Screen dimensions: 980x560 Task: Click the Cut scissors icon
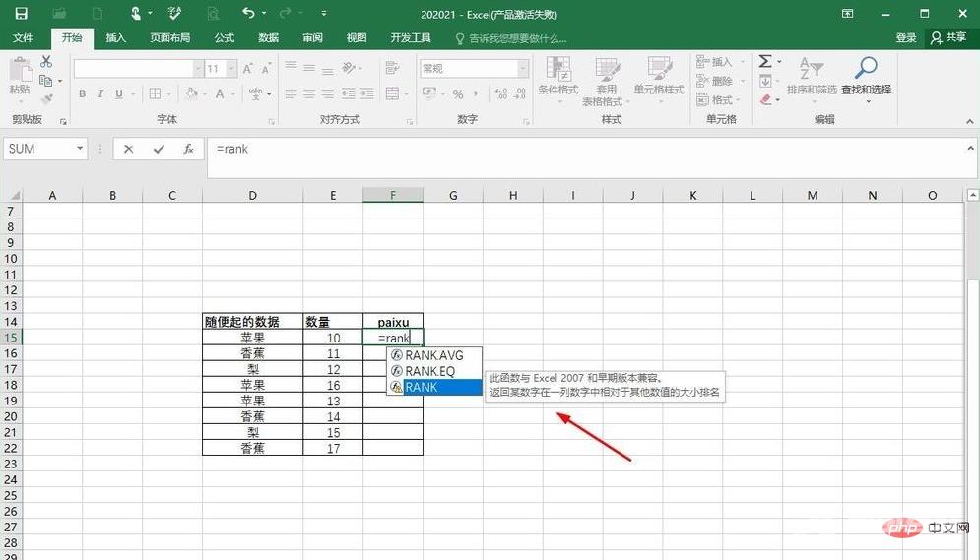click(x=46, y=62)
